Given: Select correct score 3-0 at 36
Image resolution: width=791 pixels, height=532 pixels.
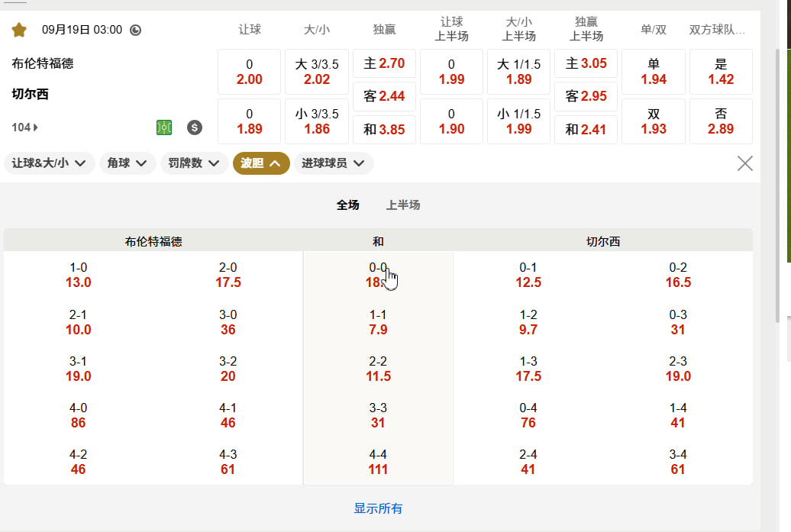Looking at the screenshot, I should [x=228, y=322].
